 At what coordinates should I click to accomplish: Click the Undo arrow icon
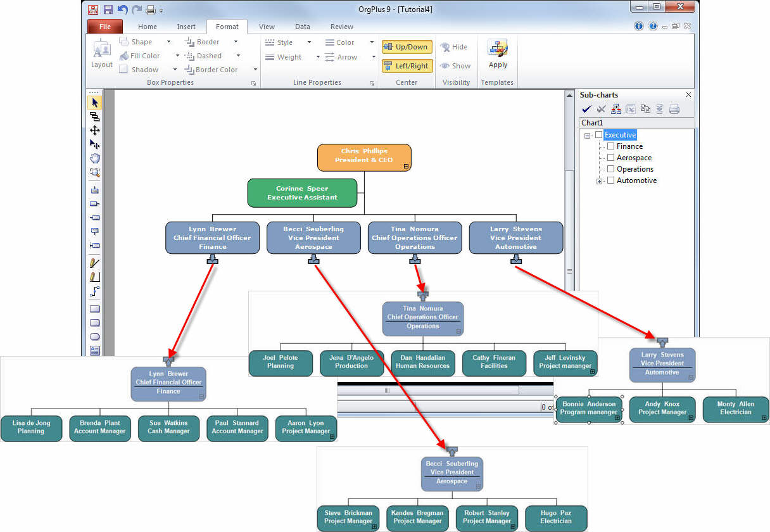[x=123, y=9]
